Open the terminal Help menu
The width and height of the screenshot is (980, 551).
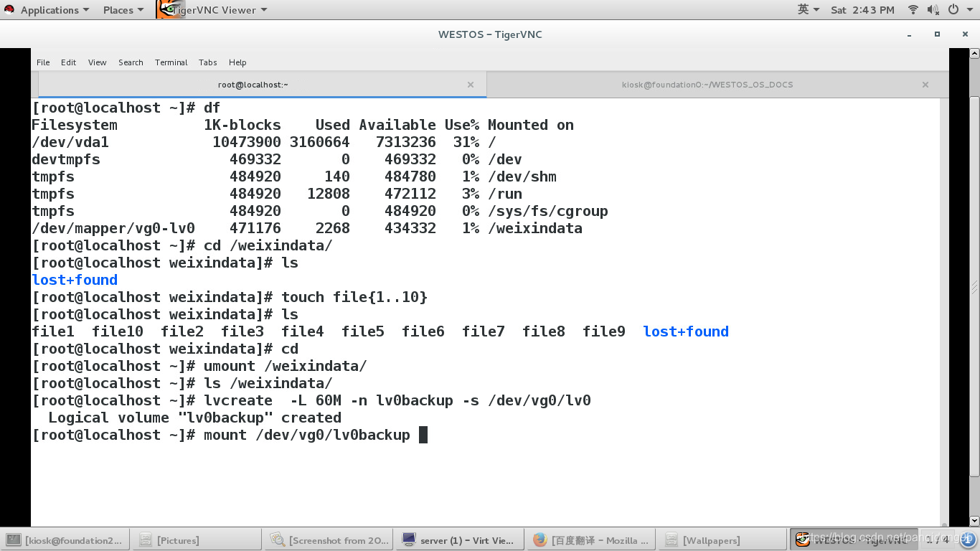point(237,62)
